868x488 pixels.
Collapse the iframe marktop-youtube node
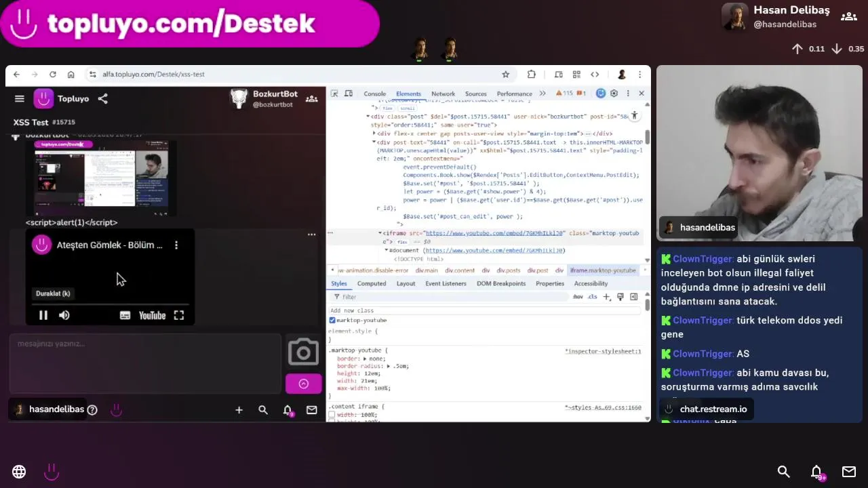pyautogui.click(x=380, y=233)
